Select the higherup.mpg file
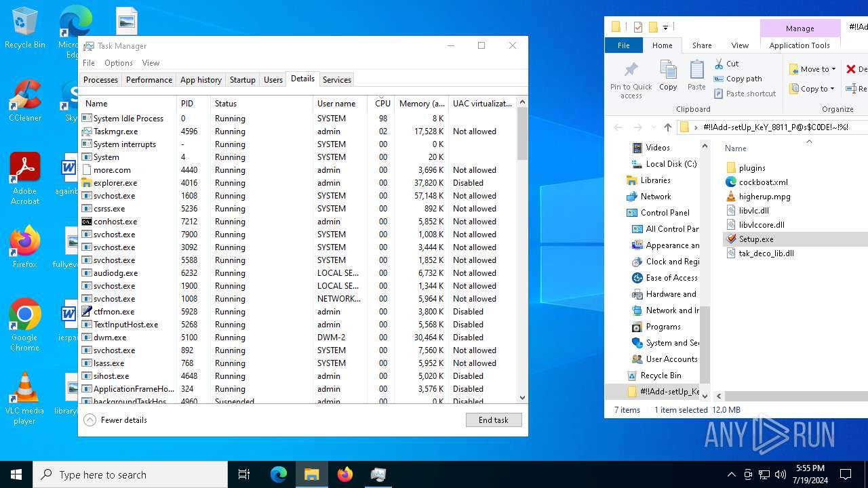 [x=764, y=196]
